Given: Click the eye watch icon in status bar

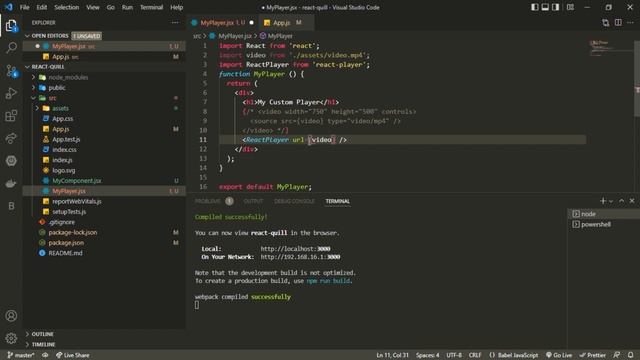Looking at the screenshot, I should click(45, 355).
